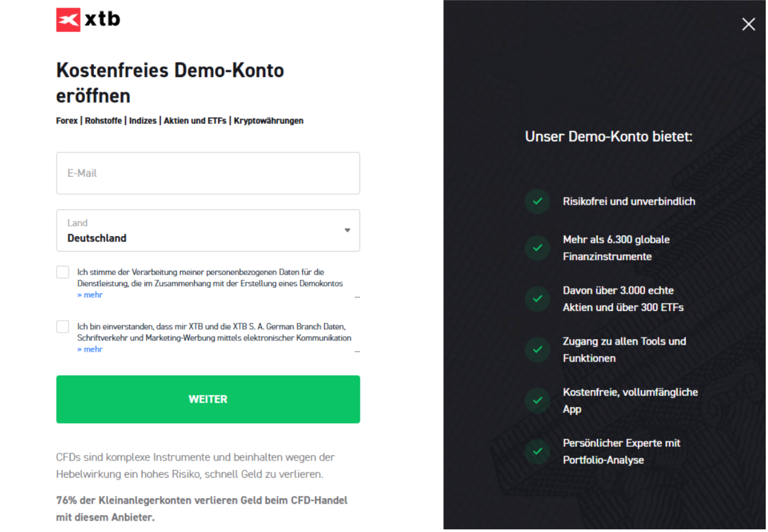Click the checkmark beside Risikofrei und unverbindlich
Viewport: 768px width, 532px height.
pos(537,201)
